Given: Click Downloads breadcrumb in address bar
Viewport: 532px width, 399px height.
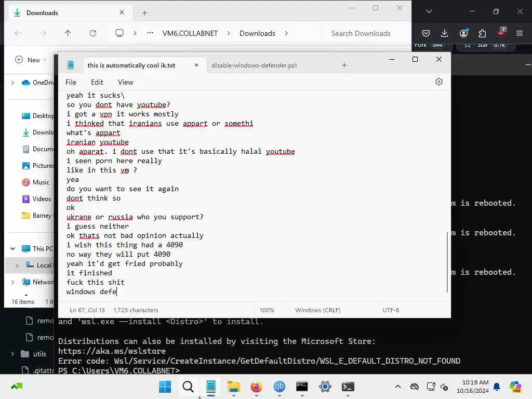Looking at the screenshot, I should (257, 33).
